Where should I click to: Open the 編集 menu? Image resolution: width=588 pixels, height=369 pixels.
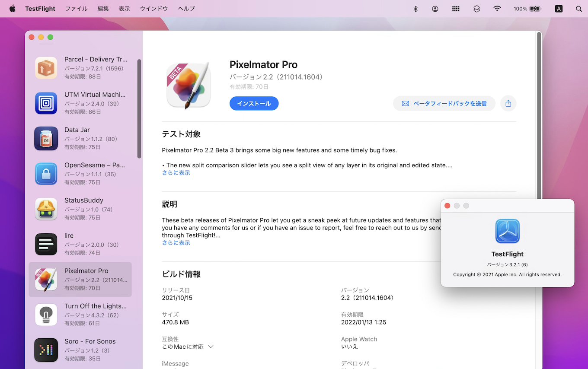(x=103, y=9)
